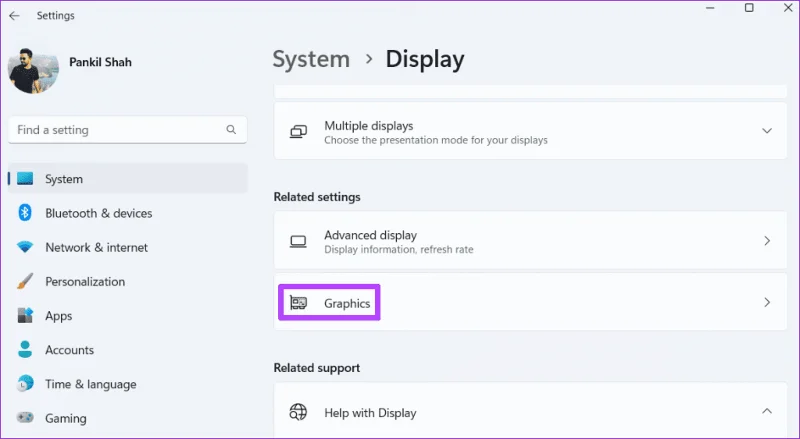Click the Settings window title text
This screenshot has width=800, height=439.
click(x=56, y=16)
